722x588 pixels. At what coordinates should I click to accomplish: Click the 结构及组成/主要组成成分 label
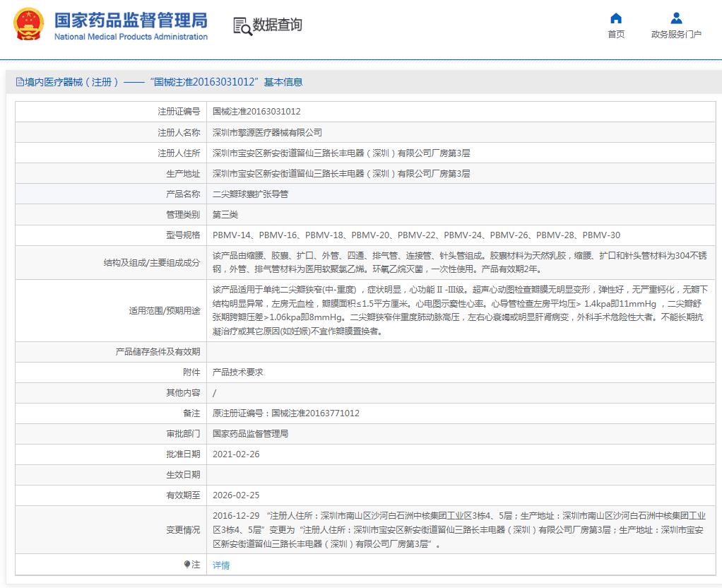[x=152, y=263]
